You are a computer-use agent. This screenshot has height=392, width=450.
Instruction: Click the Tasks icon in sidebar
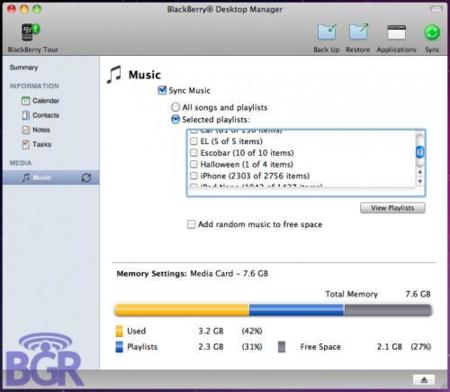coord(26,144)
